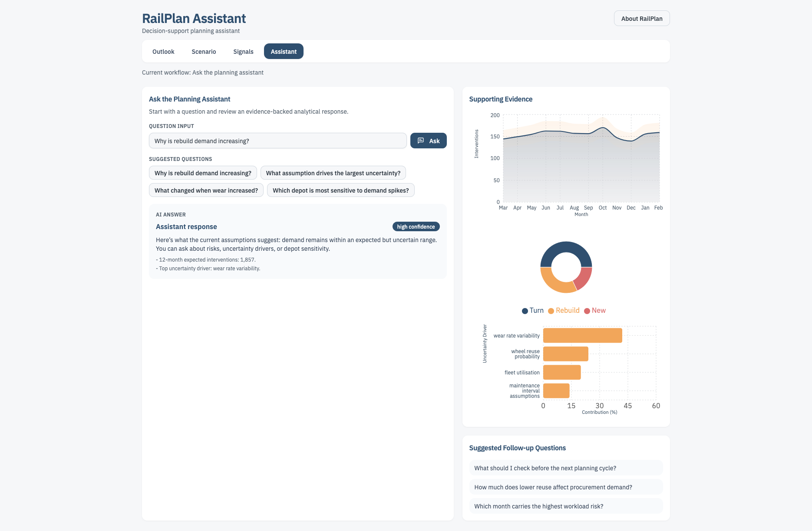Choose 'What assumption drives the largest uncertainty?'
This screenshot has height=531, width=812.
(333, 173)
